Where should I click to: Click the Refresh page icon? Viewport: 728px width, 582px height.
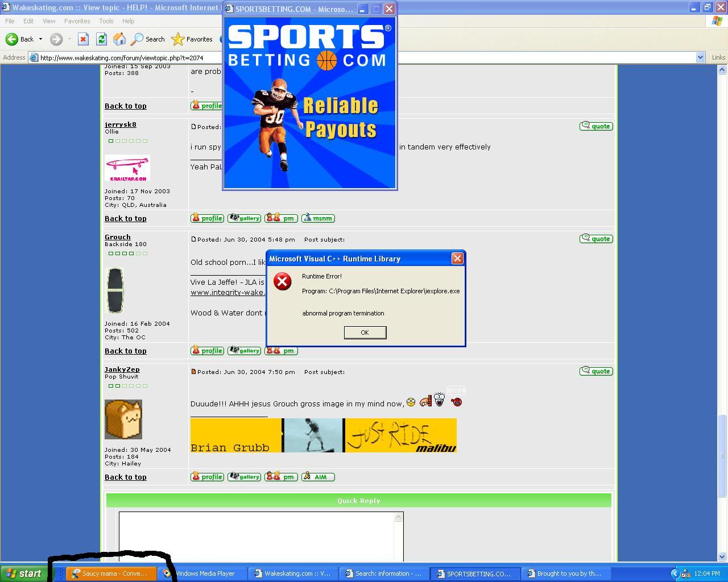pos(101,39)
